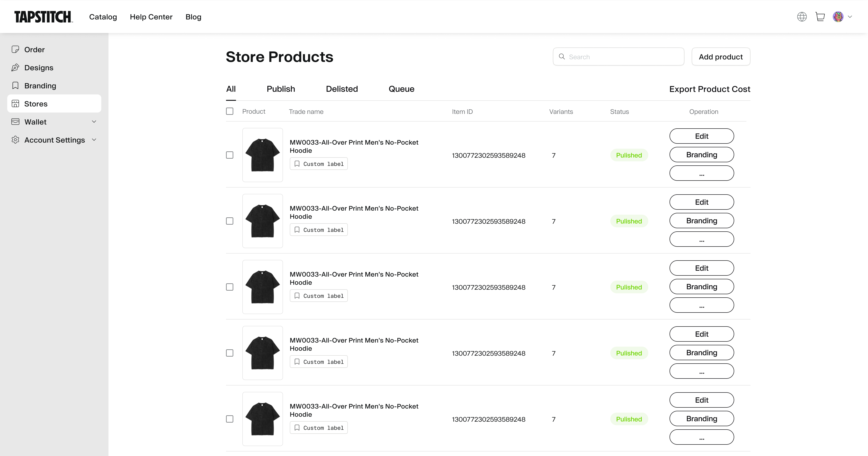The width and height of the screenshot is (868, 456).
Task: Expand the Account Settings chevron
Action: tap(94, 140)
